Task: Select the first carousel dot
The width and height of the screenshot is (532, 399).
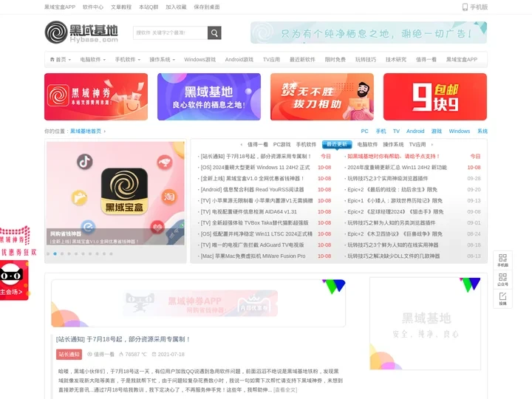Action: (48, 253)
